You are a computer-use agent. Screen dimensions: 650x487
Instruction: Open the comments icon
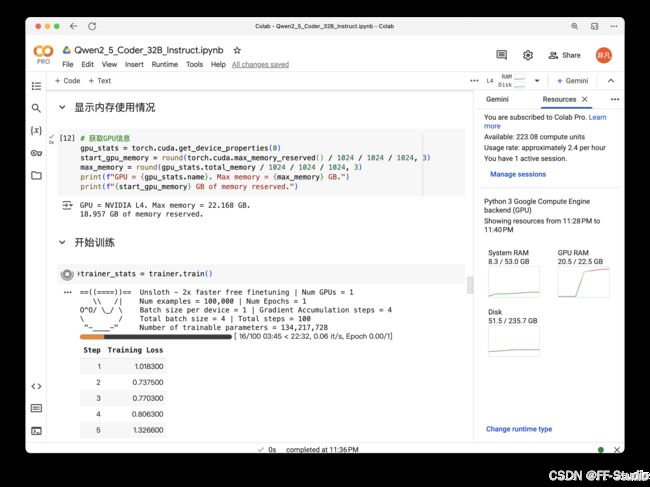point(502,55)
